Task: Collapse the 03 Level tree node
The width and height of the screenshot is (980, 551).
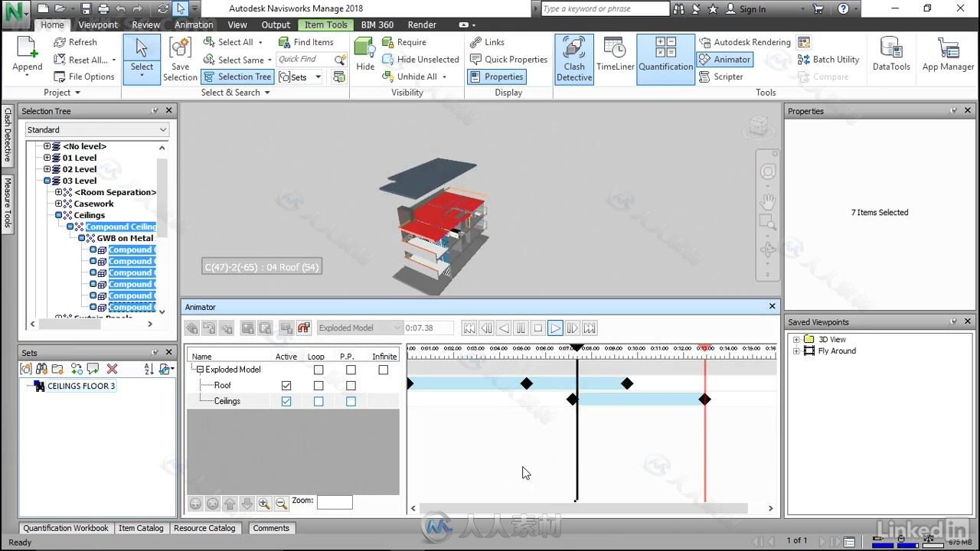Action: [x=47, y=181]
